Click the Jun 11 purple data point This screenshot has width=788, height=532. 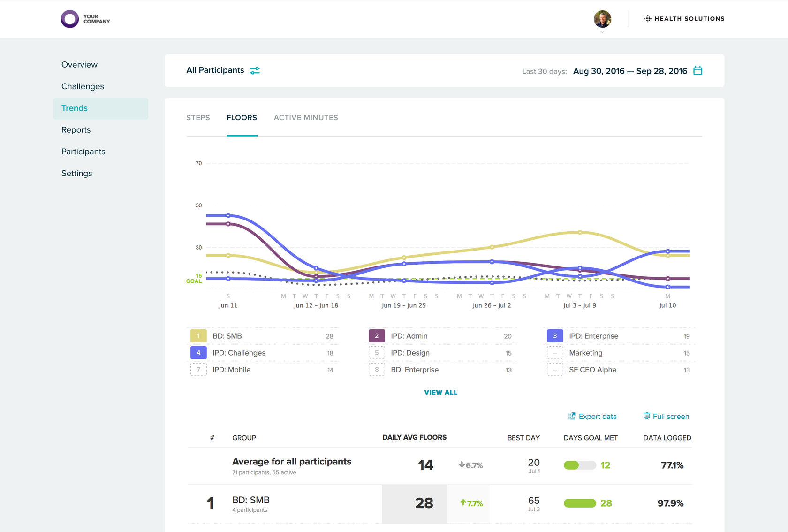coord(228,224)
